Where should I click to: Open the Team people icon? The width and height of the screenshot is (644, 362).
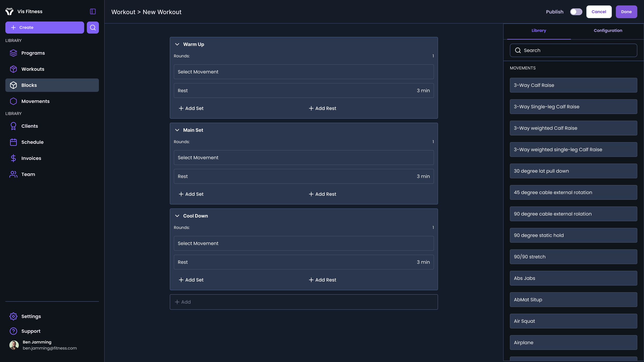13,174
